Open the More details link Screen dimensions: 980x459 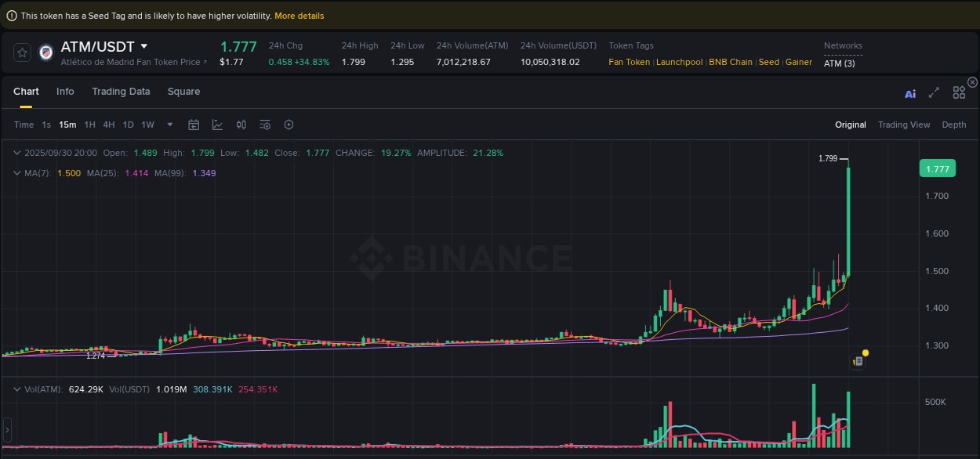[299, 16]
